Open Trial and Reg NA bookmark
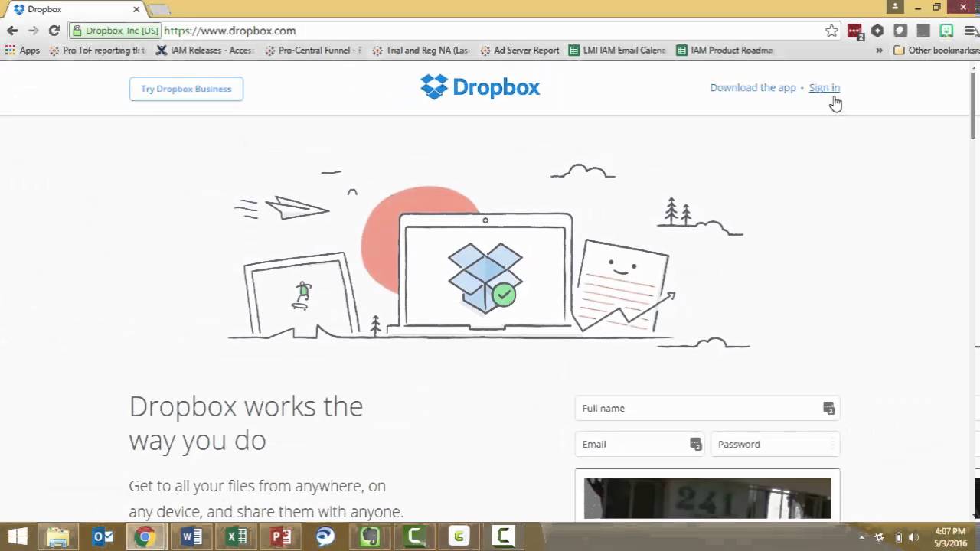 click(421, 51)
